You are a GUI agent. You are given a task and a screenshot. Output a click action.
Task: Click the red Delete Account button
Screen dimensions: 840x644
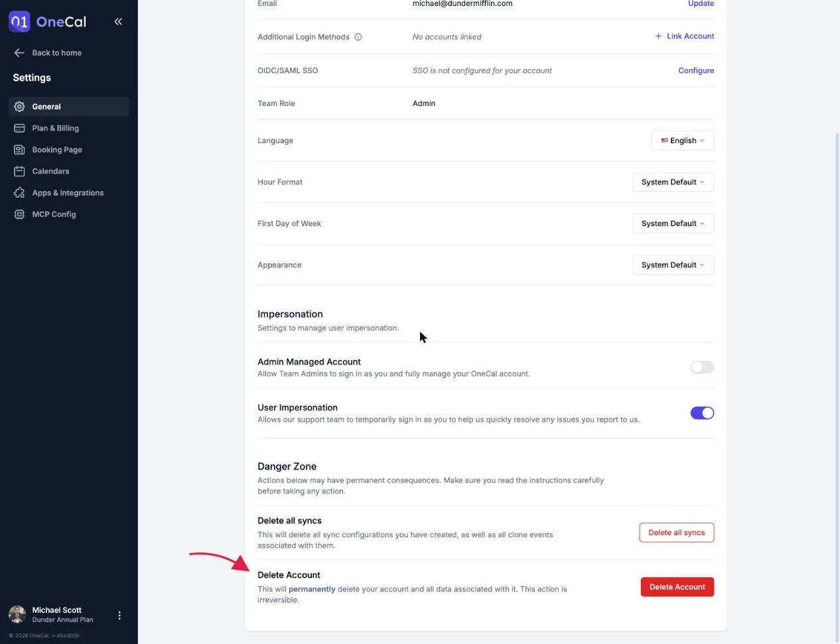pyautogui.click(x=677, y=587)
